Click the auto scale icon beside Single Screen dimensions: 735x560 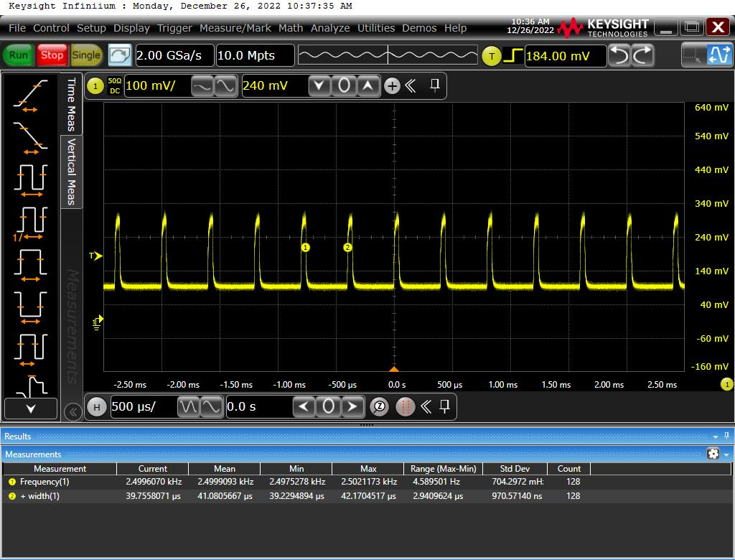120,55
